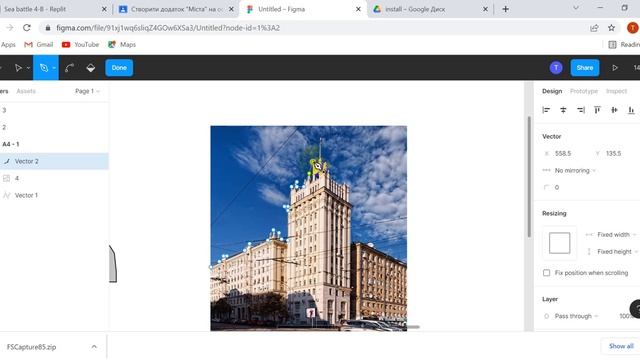Open the Prototype tab
Viewport: 640px width, 360px height.
tap(584, 91)
